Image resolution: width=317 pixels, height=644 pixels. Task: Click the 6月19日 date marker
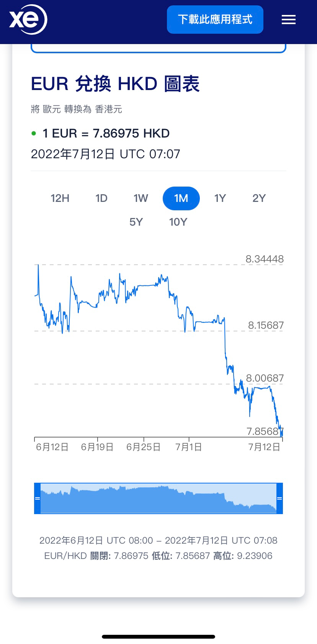(97, 447)
